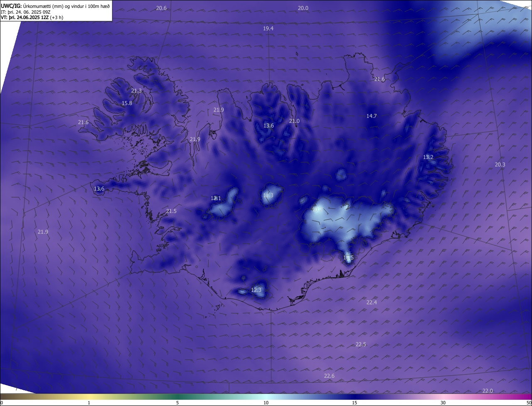
Task: Click the 11.3 value on the small glacier
Action: (268, 196)
